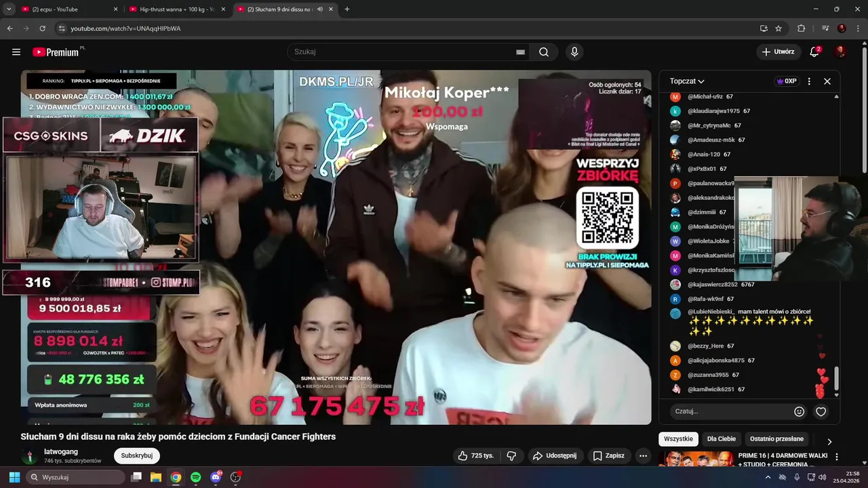The image size is (868, 488).
Task: Send a heart reaction in chat
Action: 821,411
